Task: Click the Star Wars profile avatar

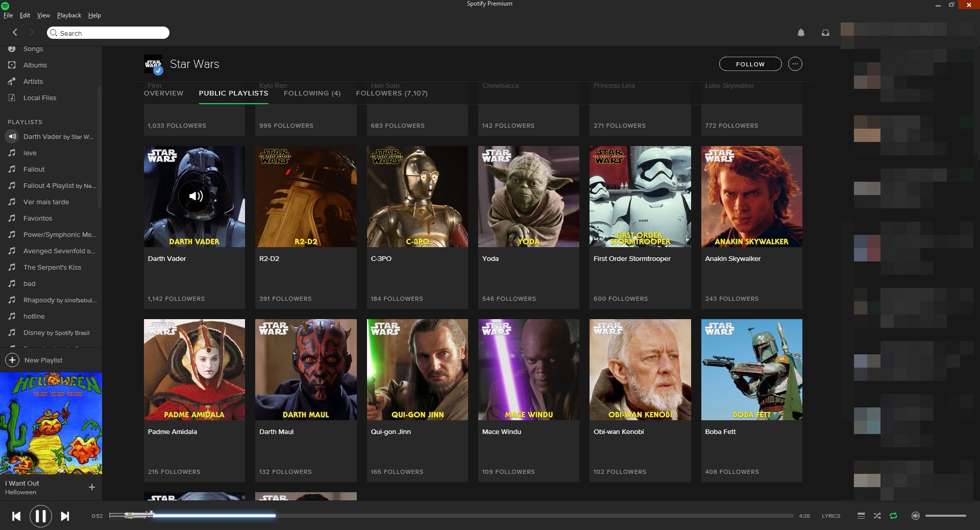Action: point(153,64)
